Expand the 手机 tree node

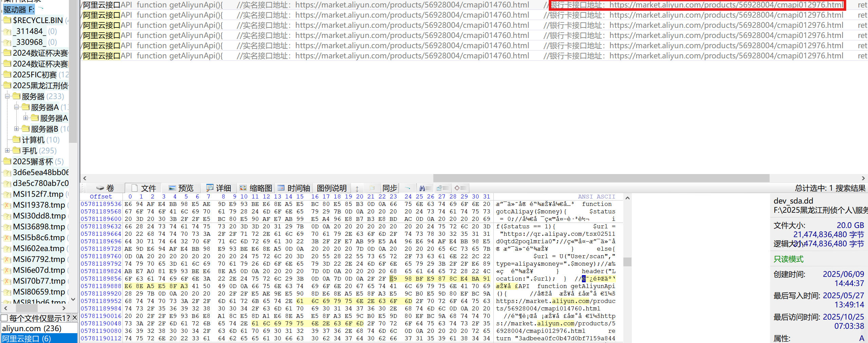[7, 150]
